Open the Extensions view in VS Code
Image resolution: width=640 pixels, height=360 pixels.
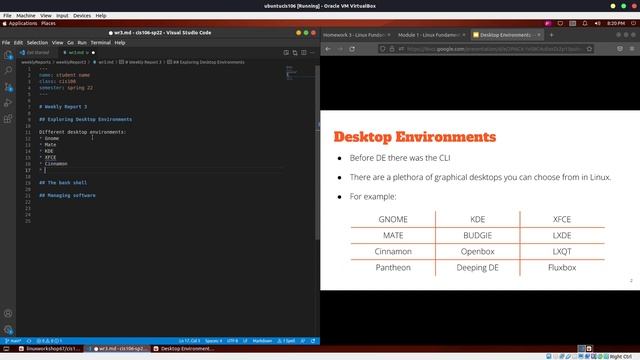[x=8, y=119]
